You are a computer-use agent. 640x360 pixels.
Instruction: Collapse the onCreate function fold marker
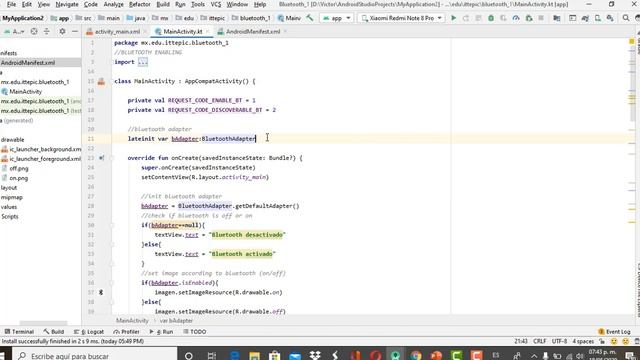(x=111, y=158)
